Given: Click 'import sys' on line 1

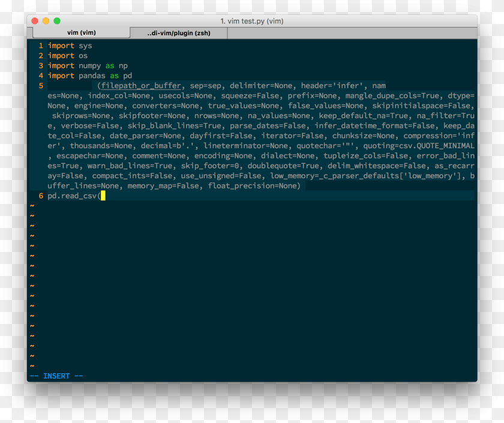Looking at the screenshot, I should click(70, 46).
